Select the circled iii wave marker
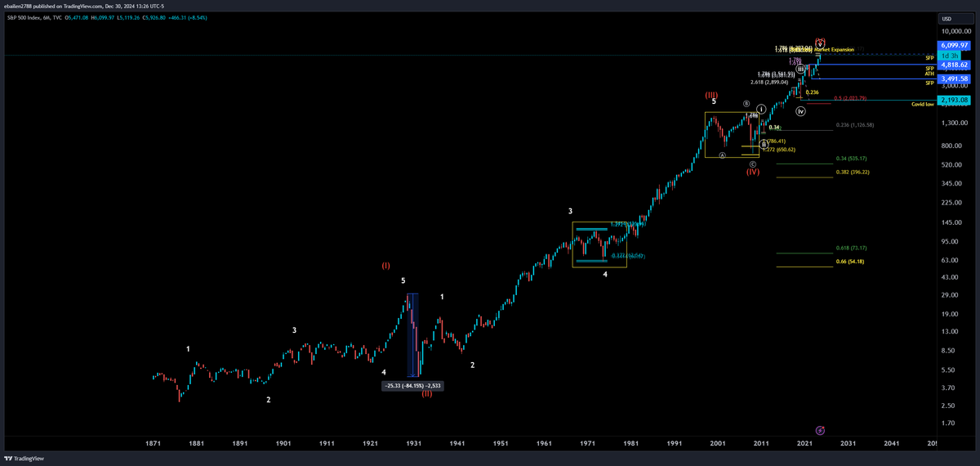 tap(800, 69)
